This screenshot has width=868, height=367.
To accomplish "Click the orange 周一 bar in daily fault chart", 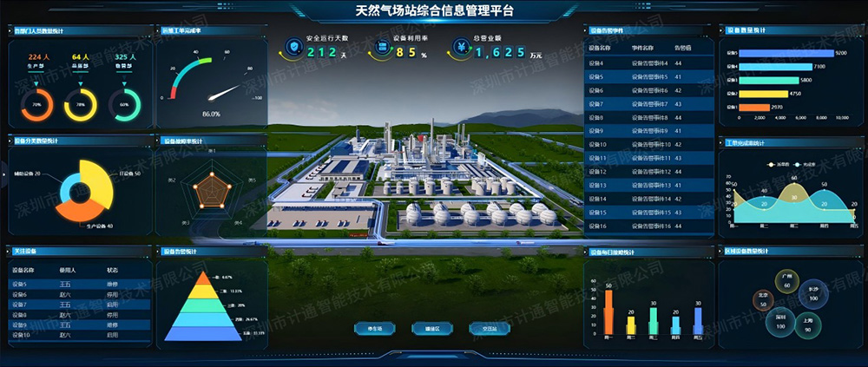I will (608, 313).
